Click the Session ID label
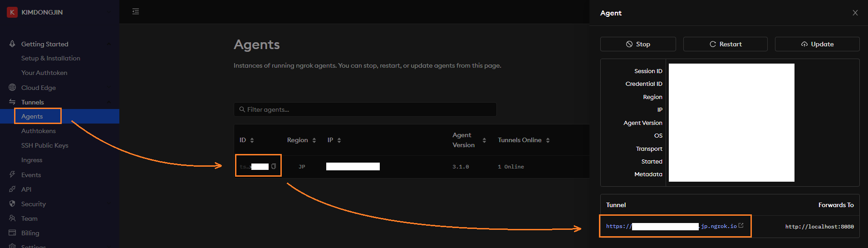The image size is (868, 248). click(648, 71)
